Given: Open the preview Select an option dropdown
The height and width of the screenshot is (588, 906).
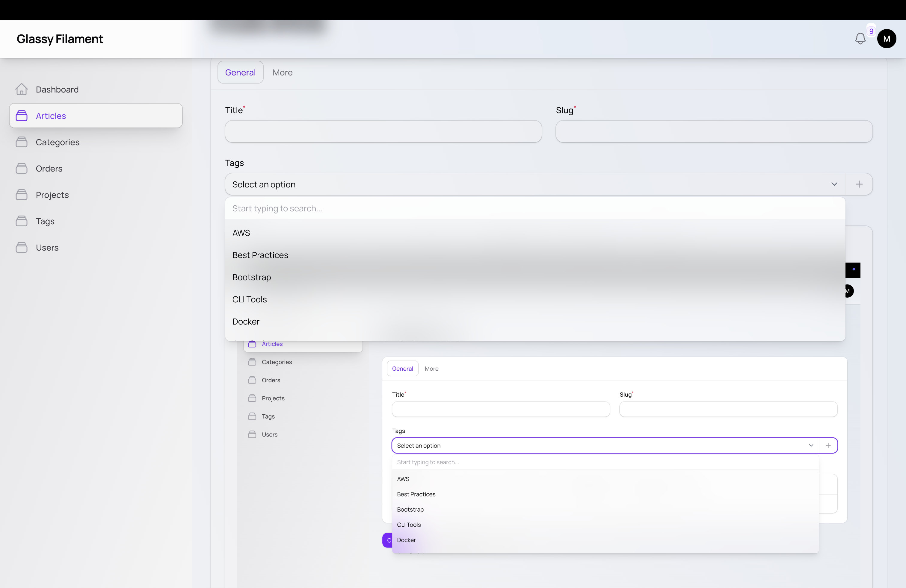Looking at the screenshot, I should 606,445.
